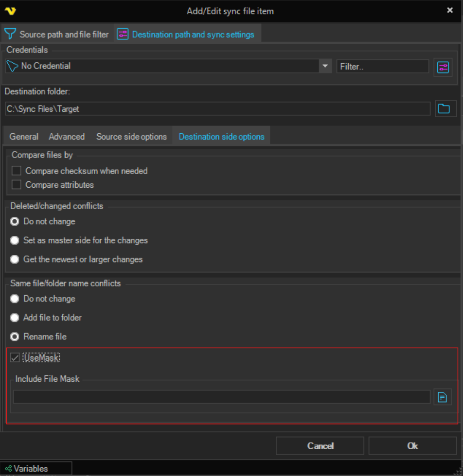Tick the Compare attributes checkbox
The image size is (463, 476).
pos(17,185)
